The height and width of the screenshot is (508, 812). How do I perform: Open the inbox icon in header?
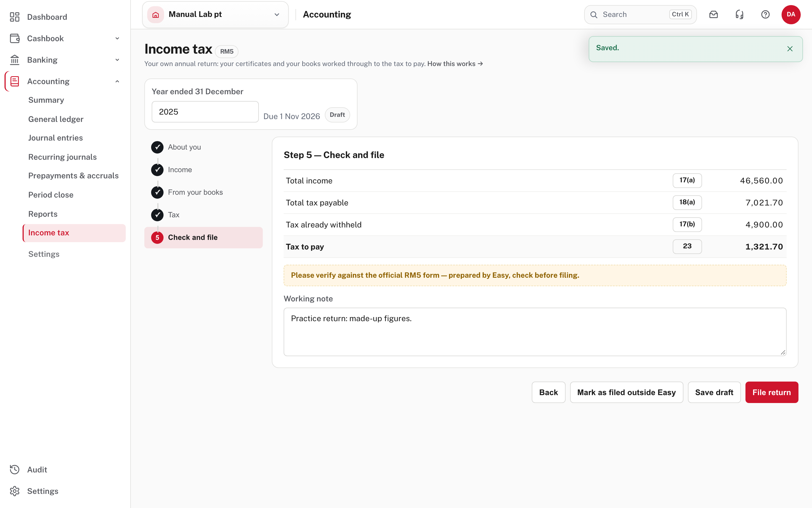(713, 14)
